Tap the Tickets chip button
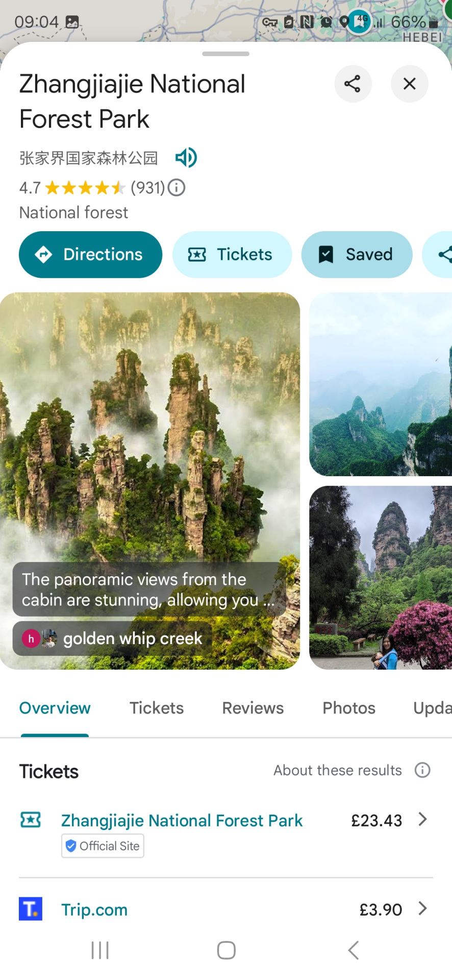This screenshot has height=980, width=452. 232,255
